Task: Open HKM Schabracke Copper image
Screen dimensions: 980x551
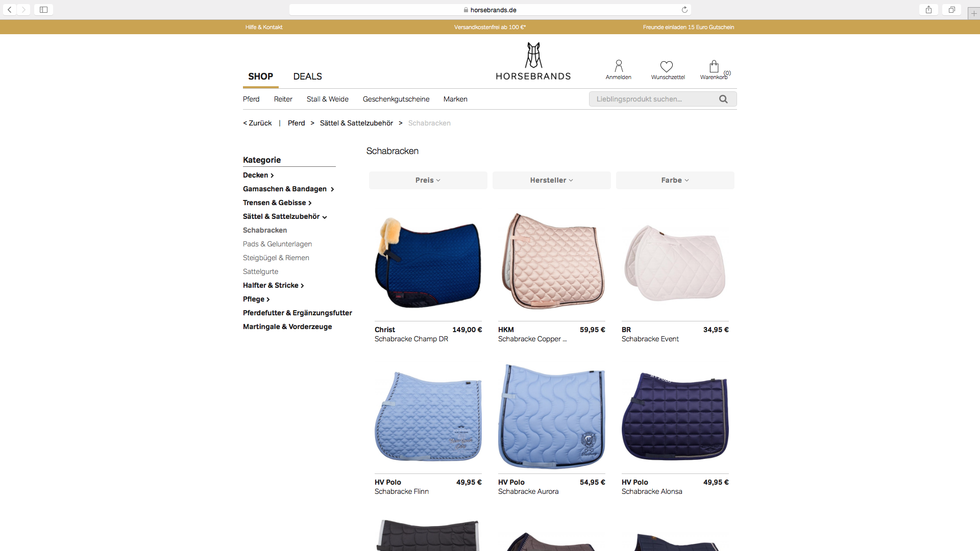Action: tap(551, 262)
